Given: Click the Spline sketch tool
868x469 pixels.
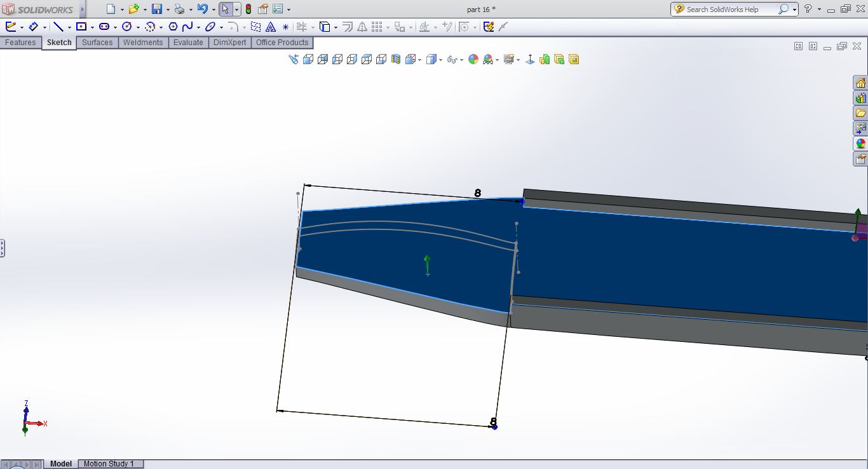Looking at the screenshot, I should click(x=187, y=27).
